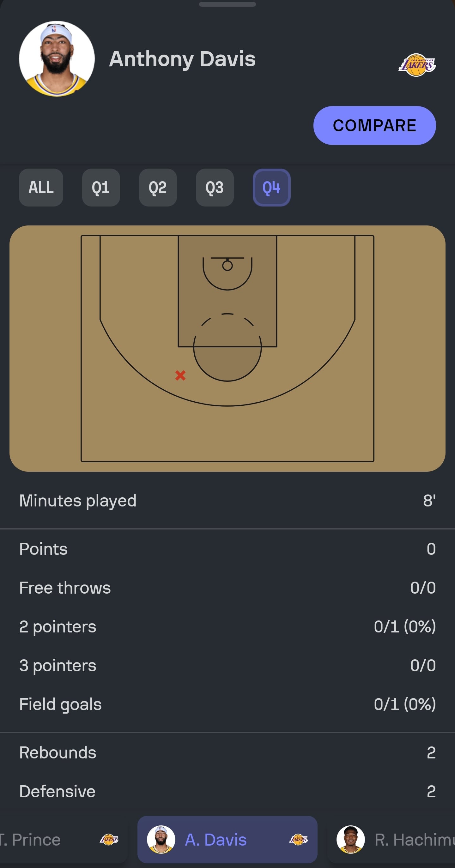
Task: Tap Anthony Davis profile photo
Action: (x=57, y=59)
